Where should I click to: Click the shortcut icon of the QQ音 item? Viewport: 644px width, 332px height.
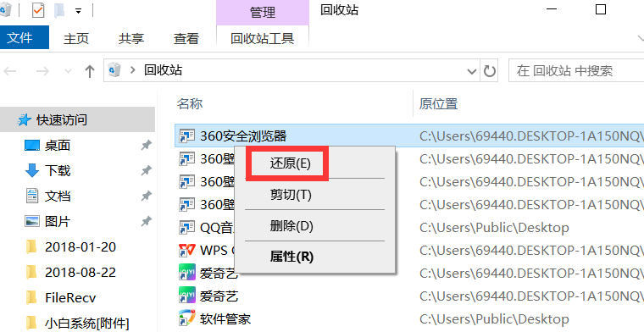click(187, 227)
